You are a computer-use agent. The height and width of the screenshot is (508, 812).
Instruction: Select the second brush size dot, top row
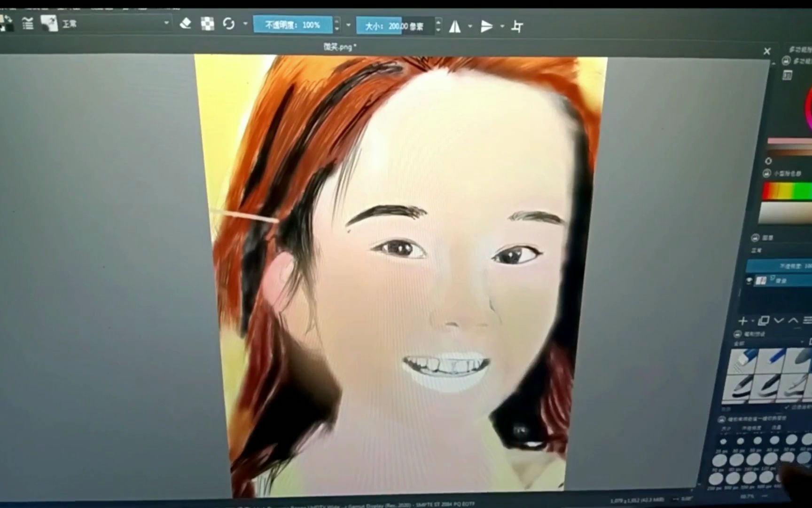pyautogui.click(x=741, y=441)
